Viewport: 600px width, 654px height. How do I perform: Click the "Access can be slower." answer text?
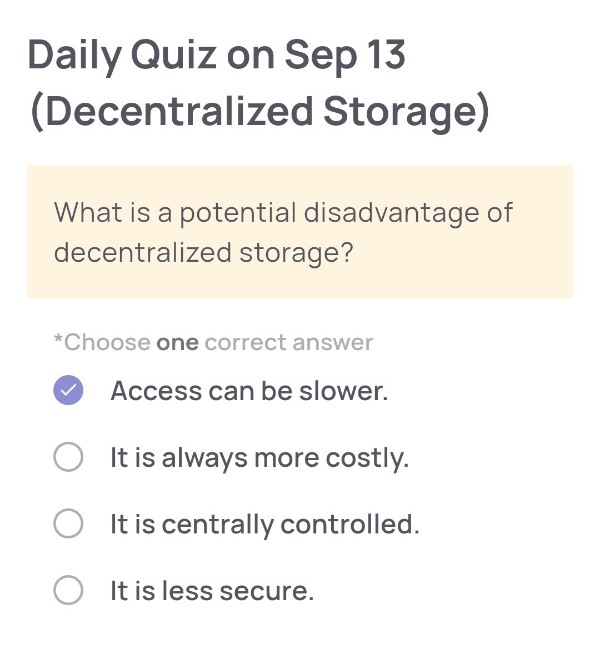[249, 391]
